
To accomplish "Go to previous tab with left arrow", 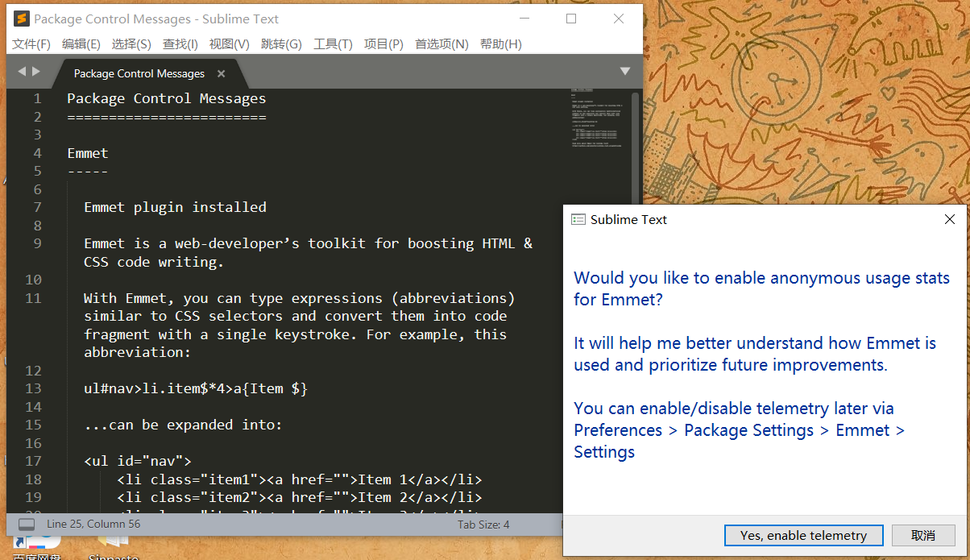I will (22, 72).
